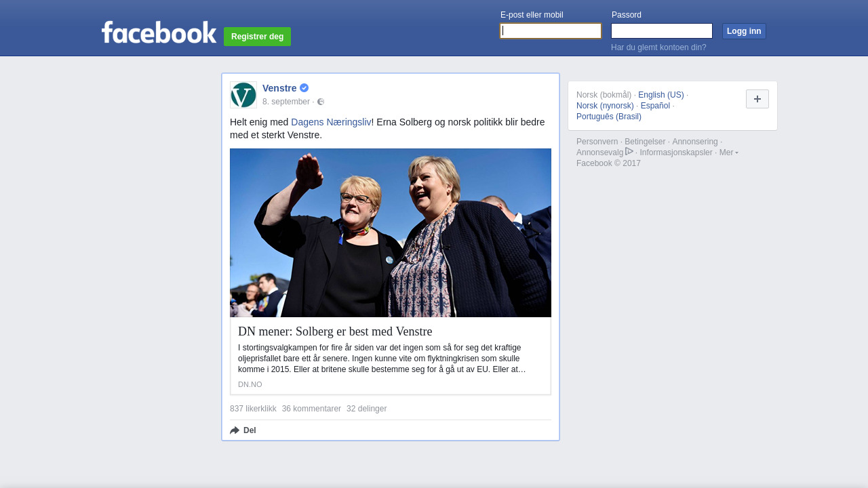Click the share arrow icon beside Del
Screen dimensions: 868x488
pyautogui.click(x=235, y=430)
